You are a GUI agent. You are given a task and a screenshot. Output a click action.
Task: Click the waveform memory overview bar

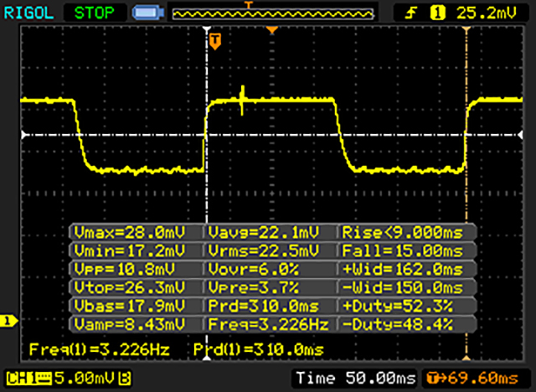click(x=273, y=14)
